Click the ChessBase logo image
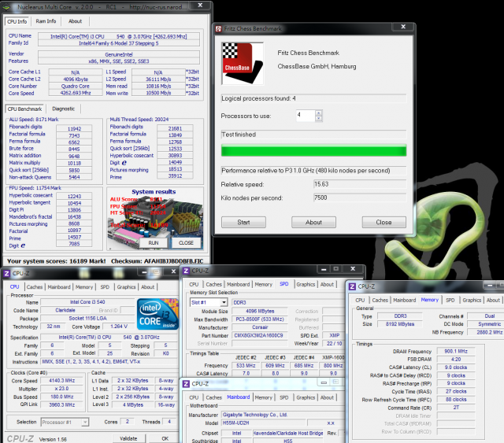Image resolution: width=504 pixels, height=443 pixels. tap(243, 63)
